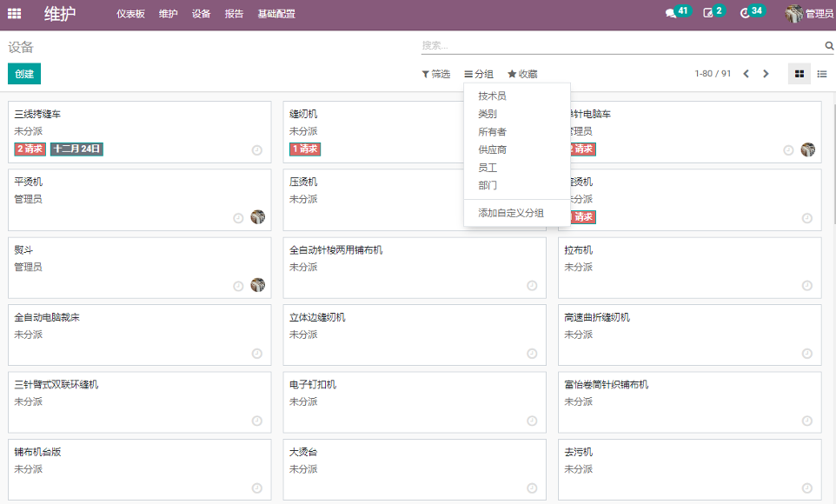Switch to list view
836x504 pixels.
click(822, 74)
